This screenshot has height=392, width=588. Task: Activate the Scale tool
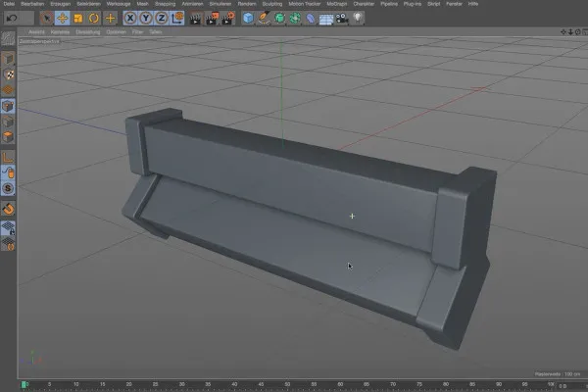[78, 18]
